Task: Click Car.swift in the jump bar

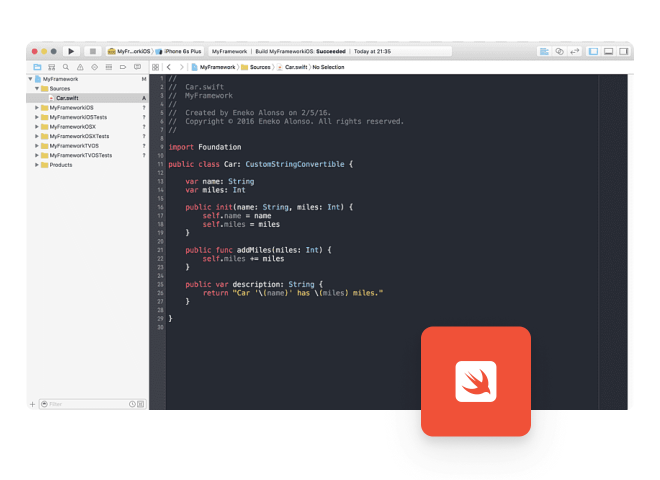Action: tap(295, 67)
